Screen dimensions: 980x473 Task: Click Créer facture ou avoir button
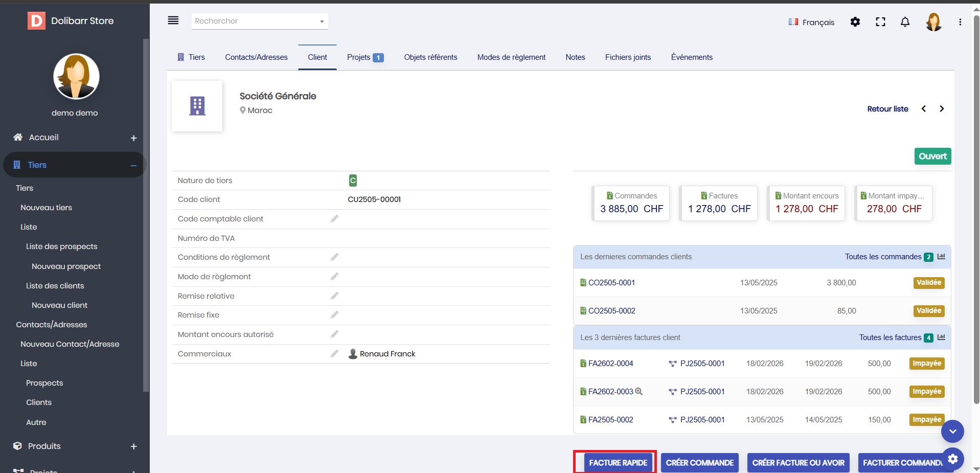click(799, 463)
